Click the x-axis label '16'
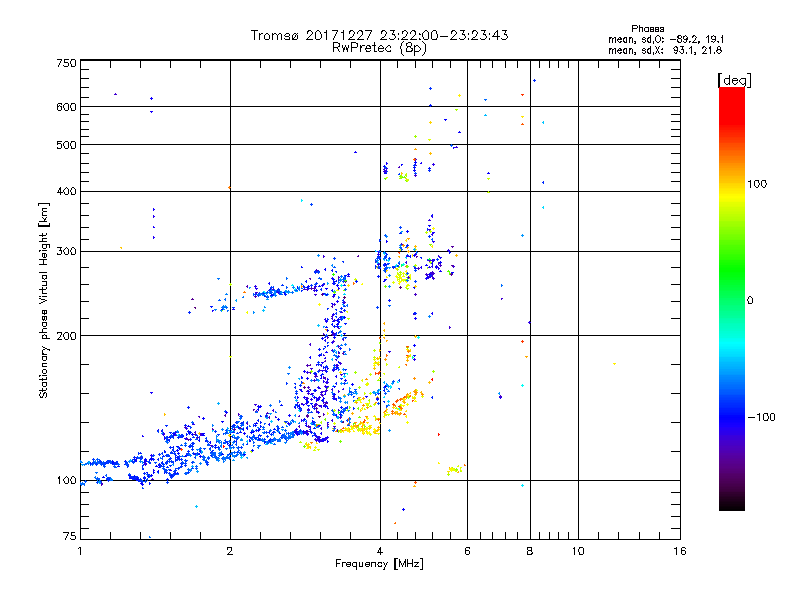Image resolution: width=800 pixels, height=600 pixels. tap(680, 551)
